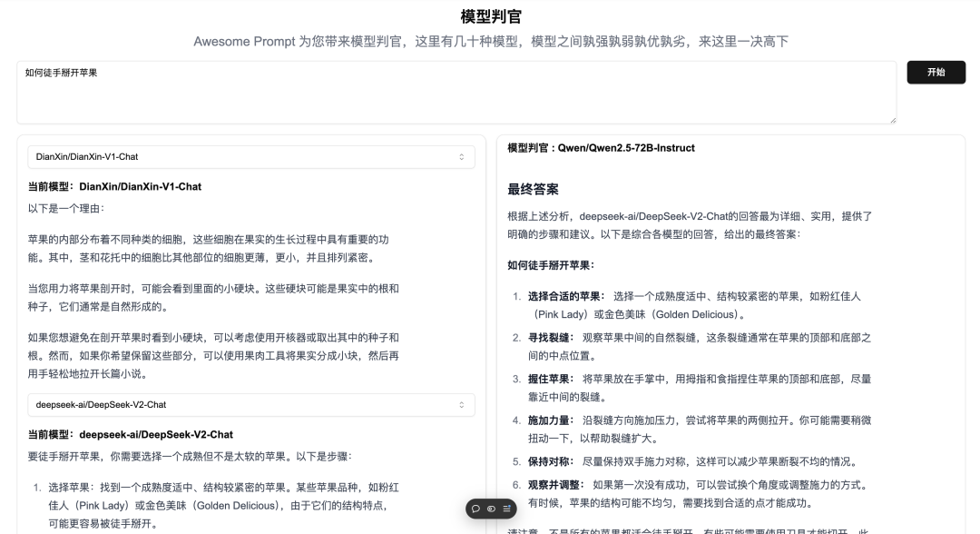Click the Awesome Prompt subtitle text
Screen dimensions: 980x534
pyautogui.click(x=490, y=41)
